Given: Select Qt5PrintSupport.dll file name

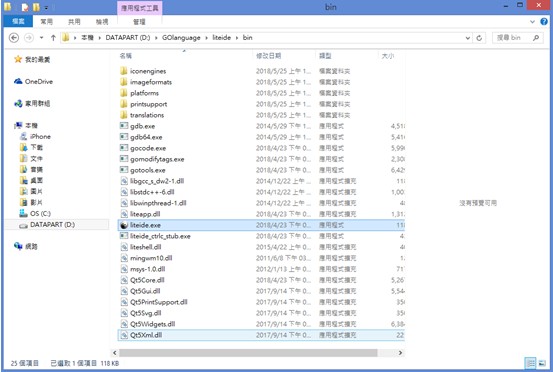Looking at the screenshot, I should click(x=159, y=302).
